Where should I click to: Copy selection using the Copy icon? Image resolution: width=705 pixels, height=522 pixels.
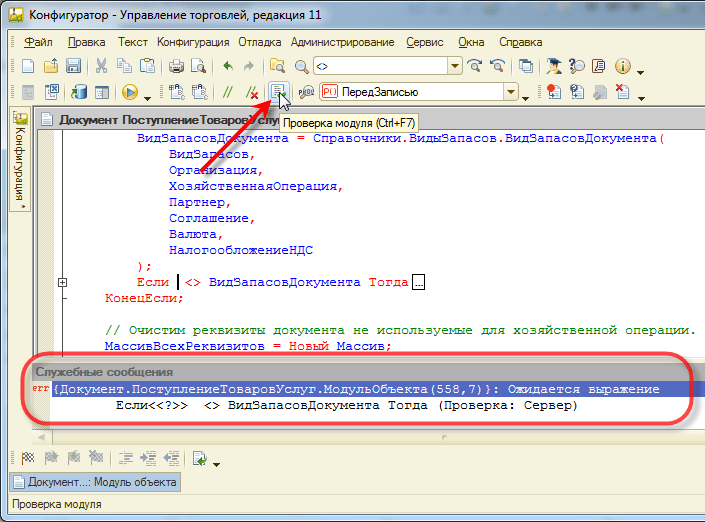(x=124, y=66)
